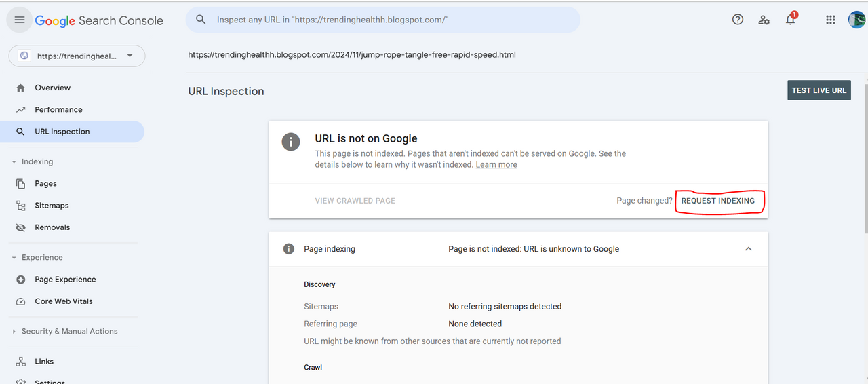Open the account profile avatar
Viewport: 868px width, 384px height.
click(x=857, y=20)
